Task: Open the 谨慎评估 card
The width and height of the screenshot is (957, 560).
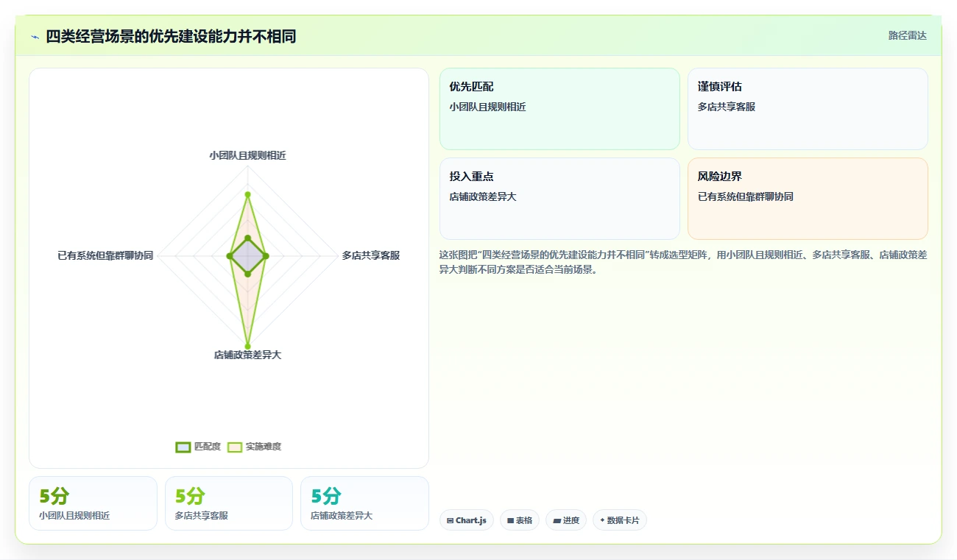Action: [808, 109]
